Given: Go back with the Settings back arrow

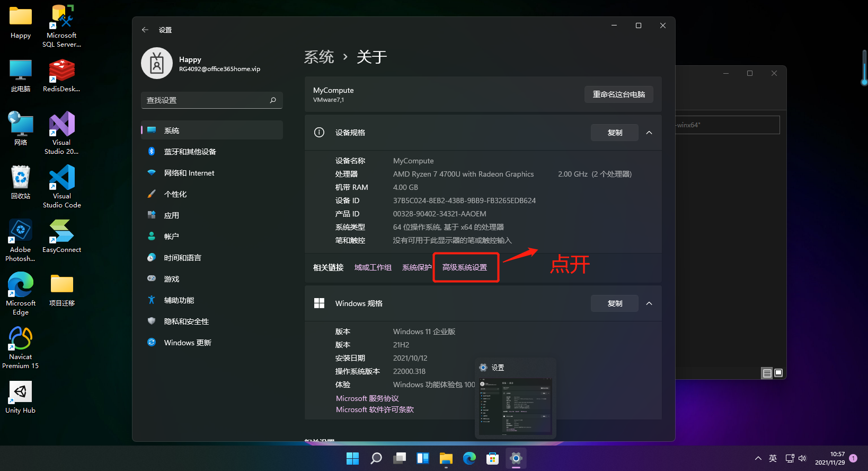Looking at the screenshot, I should tap(145, 30).
